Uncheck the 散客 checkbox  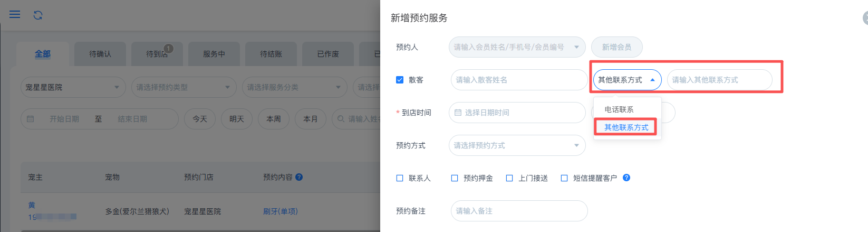(400, 80)
